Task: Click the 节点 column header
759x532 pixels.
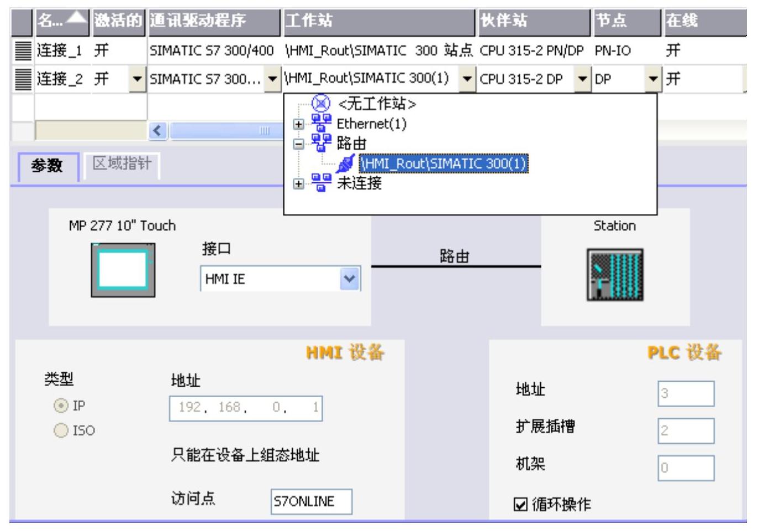Action: tap(626, 21)
